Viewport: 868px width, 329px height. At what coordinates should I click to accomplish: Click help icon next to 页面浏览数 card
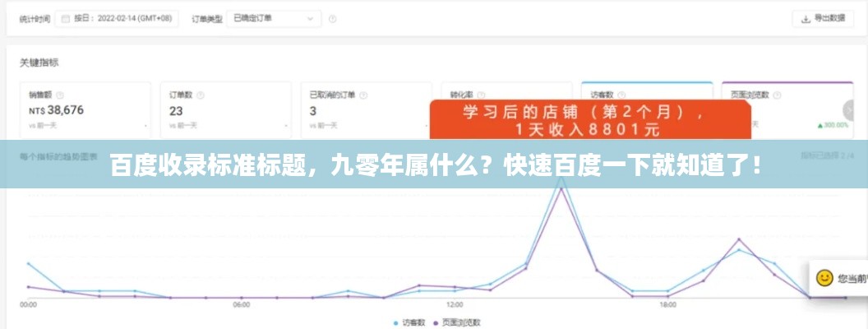coord(778,95)
